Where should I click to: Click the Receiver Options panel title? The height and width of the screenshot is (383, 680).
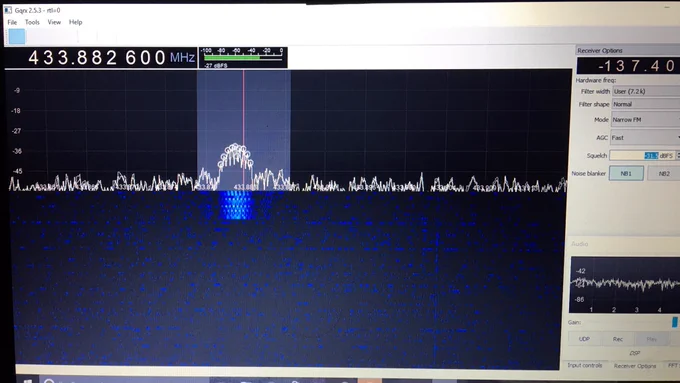tap(600, 51)
